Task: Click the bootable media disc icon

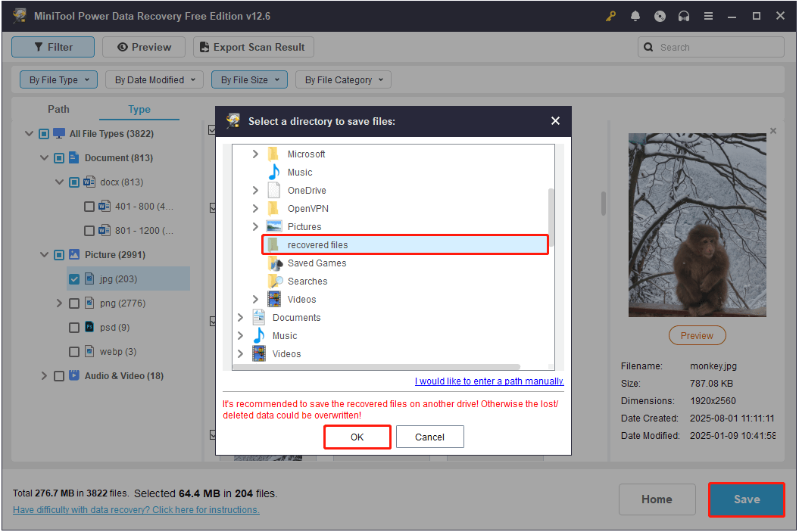Action: tap(659, 16)
